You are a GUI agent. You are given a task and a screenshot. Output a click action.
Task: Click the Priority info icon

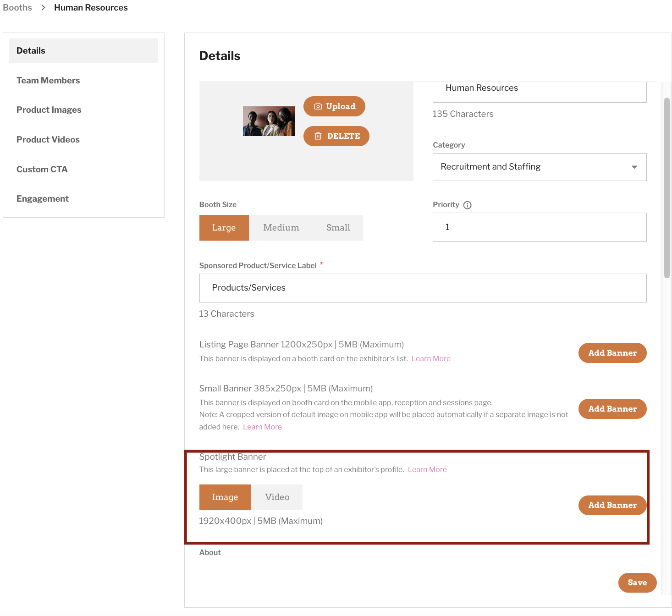pyautogui.click(x=467, y=205)
